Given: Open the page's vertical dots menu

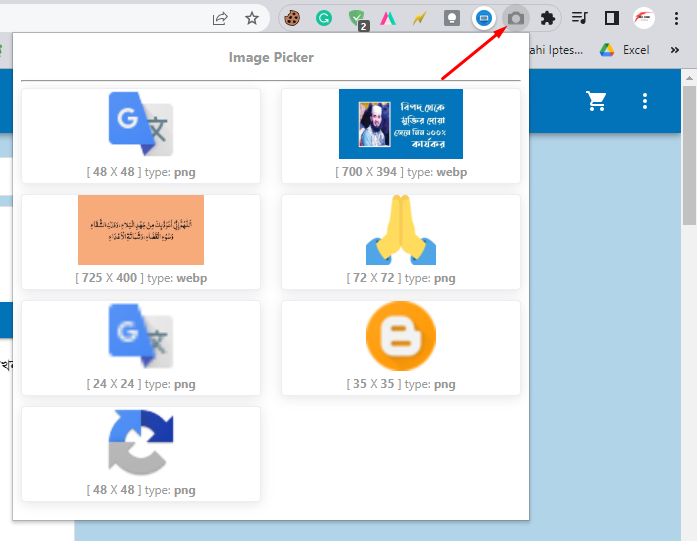Looking at the screenshot, I should (x=645, y=101).
